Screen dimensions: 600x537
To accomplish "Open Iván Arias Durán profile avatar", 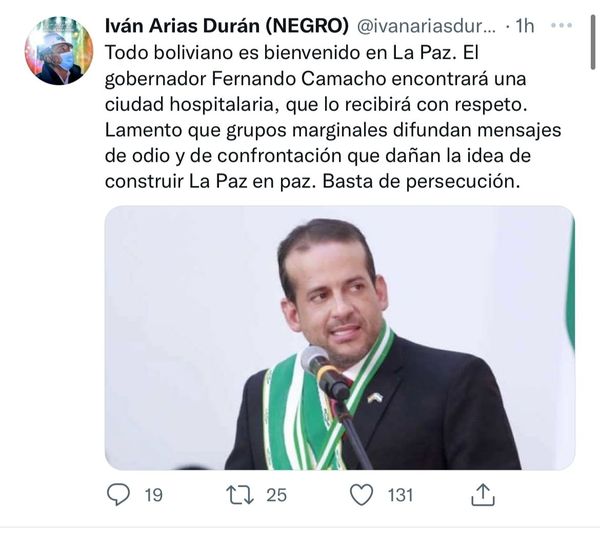I will pos(59,51).
